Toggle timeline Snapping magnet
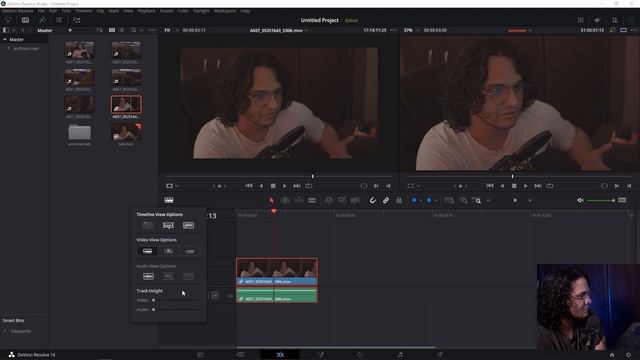The width and height of the screenshot is (640, 360). 373,200
